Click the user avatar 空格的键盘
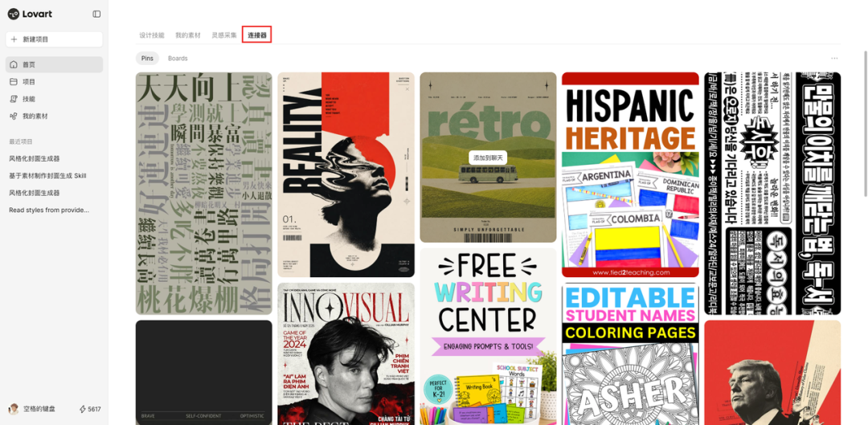 (14, 409)
